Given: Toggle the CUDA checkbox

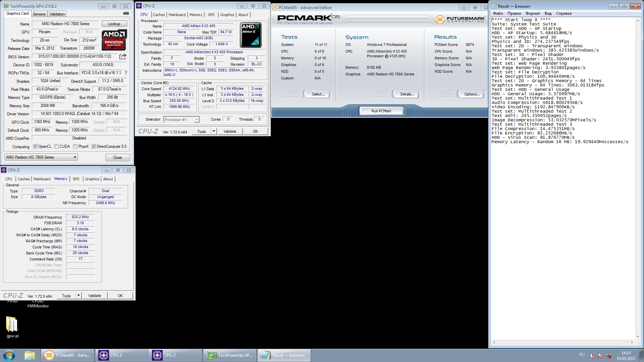Looking at the screenshot, I should pyautogui.click(x=56, y=146).
